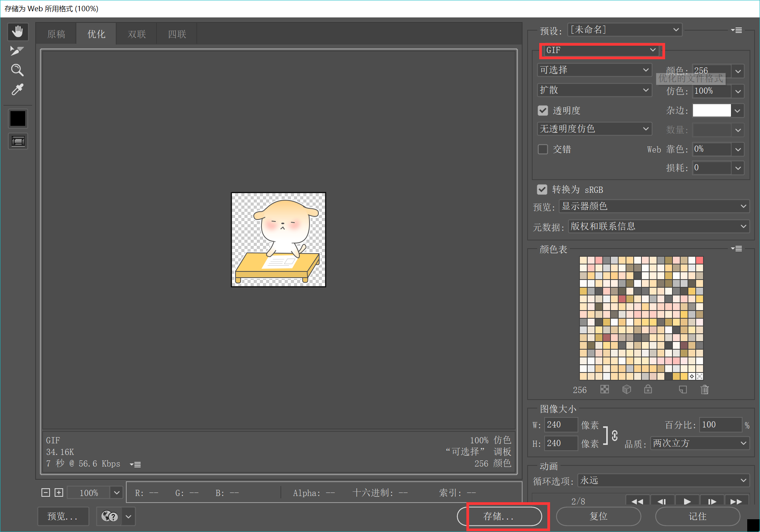The width and height of the screenshot is (760, 532).
Task: Toggle slice visibility icon
Action: click(x=18, y=141)
